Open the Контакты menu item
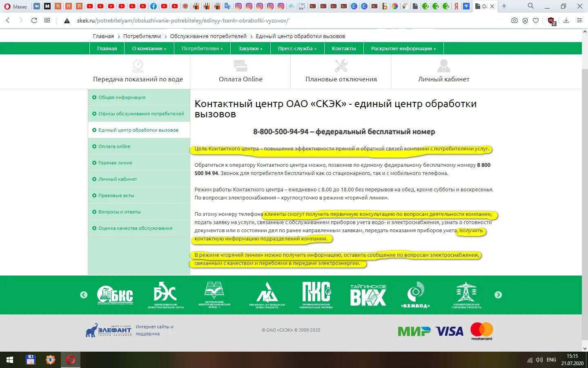The width and height of the screenshot is (588, 368). point(344,48)
